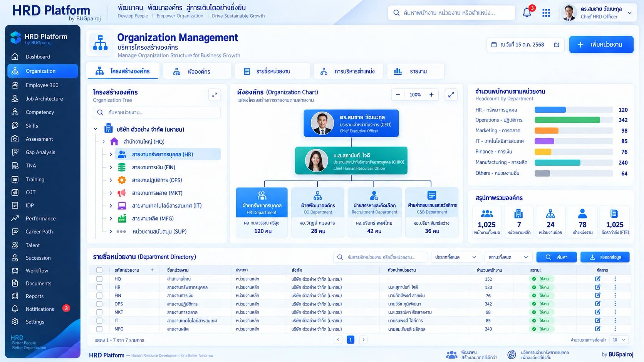Screen dimensions: 644x362
Task: Open Gap Analysis from the sidebar
Action: 40,152
